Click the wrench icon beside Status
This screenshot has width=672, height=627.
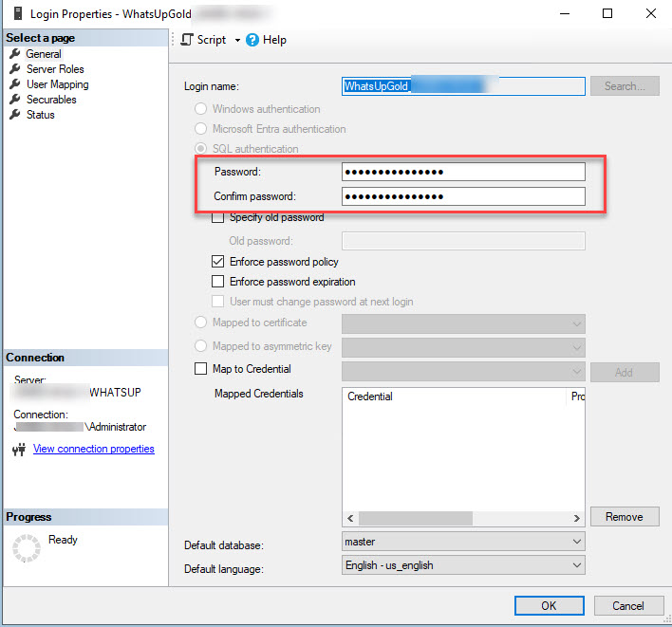point(15,115)
